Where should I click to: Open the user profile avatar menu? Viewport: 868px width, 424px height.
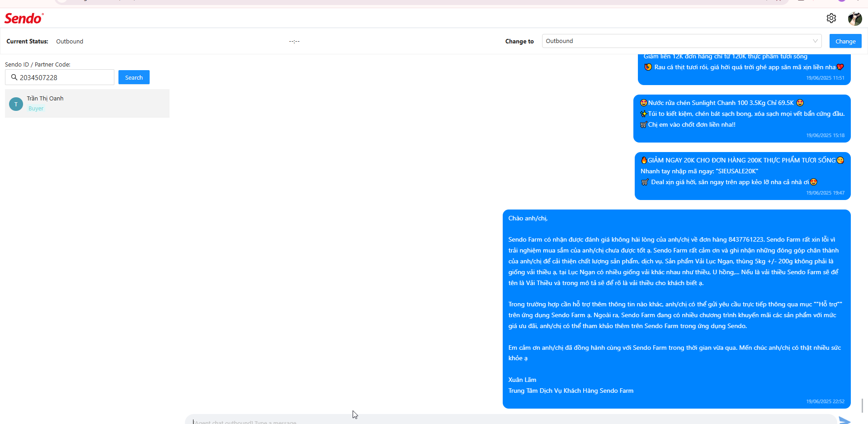[855, 19]
